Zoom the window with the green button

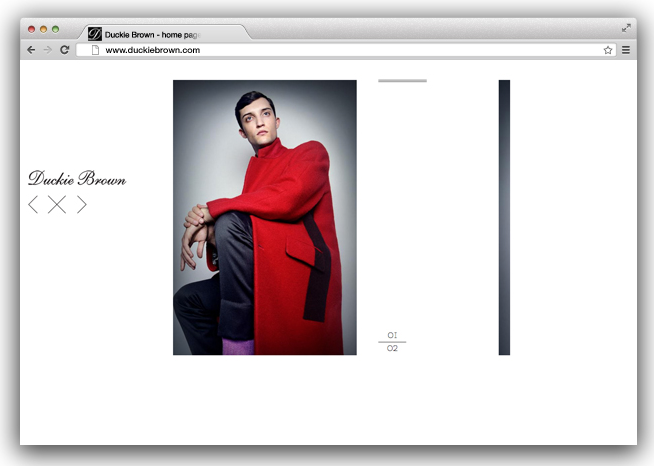tap(55, 29)
